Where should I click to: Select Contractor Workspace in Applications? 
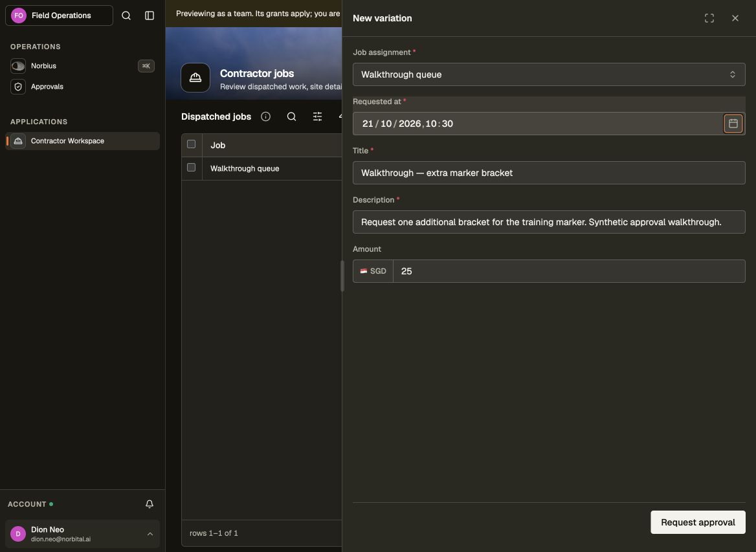tap(82, 141)
